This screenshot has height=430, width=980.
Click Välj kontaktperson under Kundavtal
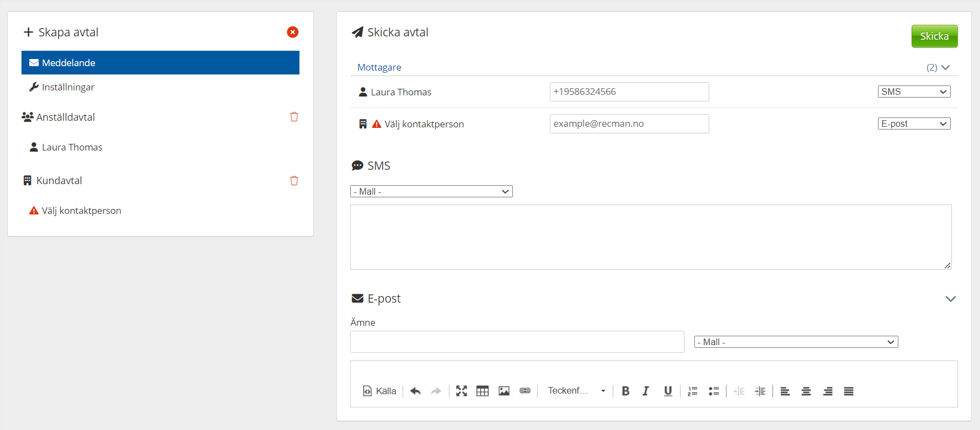click(x=81, y=211)
